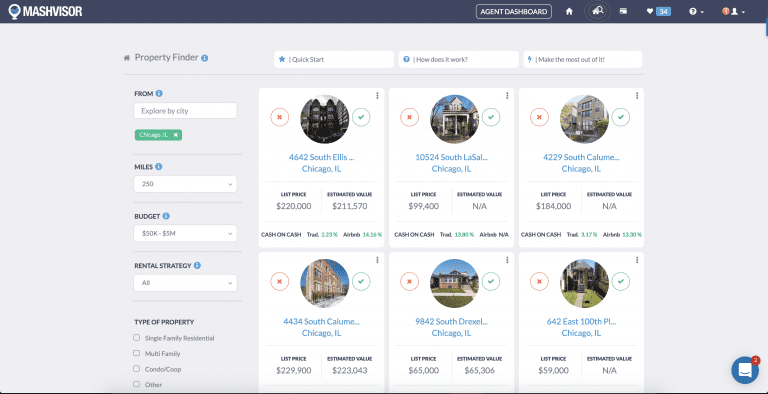Click the AGENT DASHBOARD button
Image resolution: width=768 pixels, height=394 pixels.
click(514, 11)
